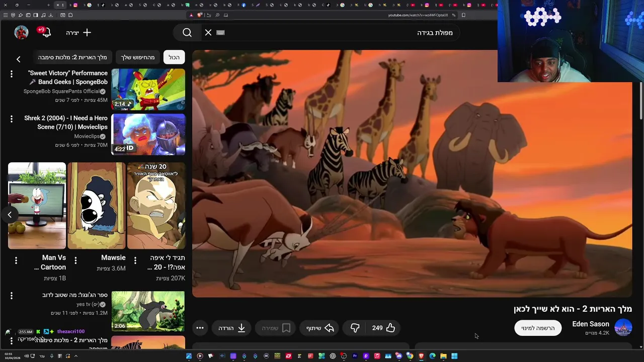Open YouTube notifications bell

46,32
